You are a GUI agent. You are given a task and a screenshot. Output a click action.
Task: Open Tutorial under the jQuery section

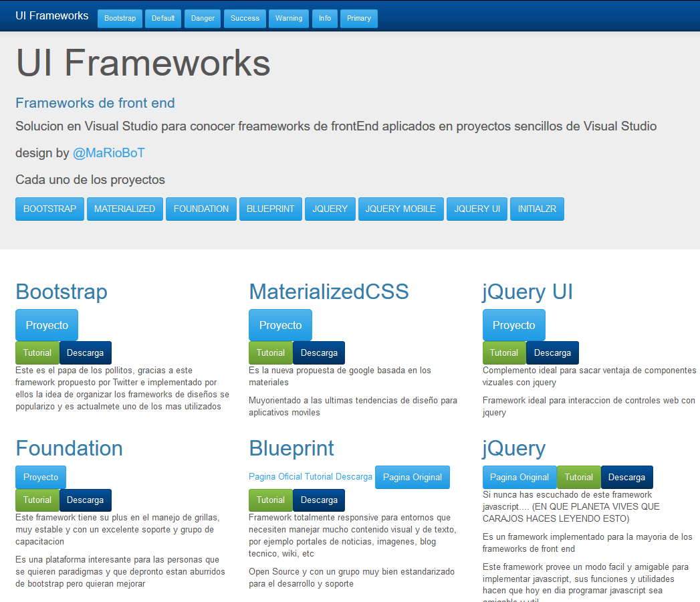pos(579,478)
